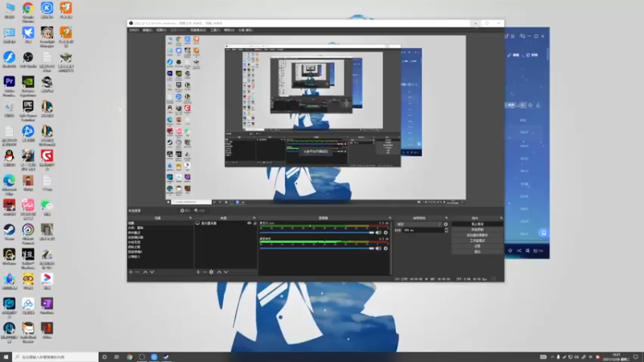Viewport: 644px width, 362px height.
Task: Open Microsoft Edge desktop icon
Action: [x=9, y=185]
